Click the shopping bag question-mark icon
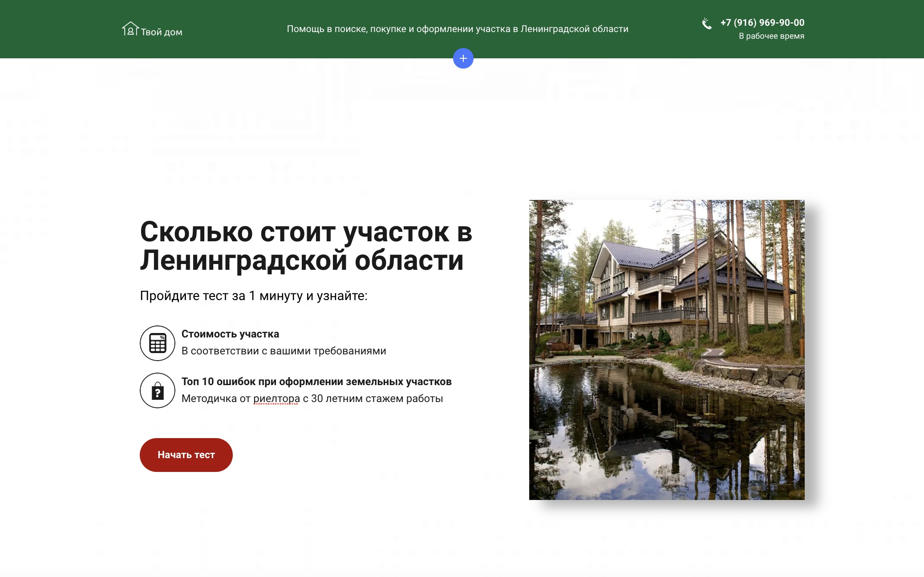 158,390
